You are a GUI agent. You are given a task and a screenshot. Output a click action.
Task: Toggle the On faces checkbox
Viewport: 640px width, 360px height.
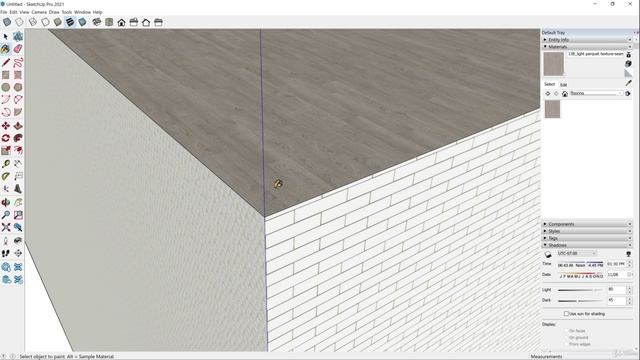566,331
